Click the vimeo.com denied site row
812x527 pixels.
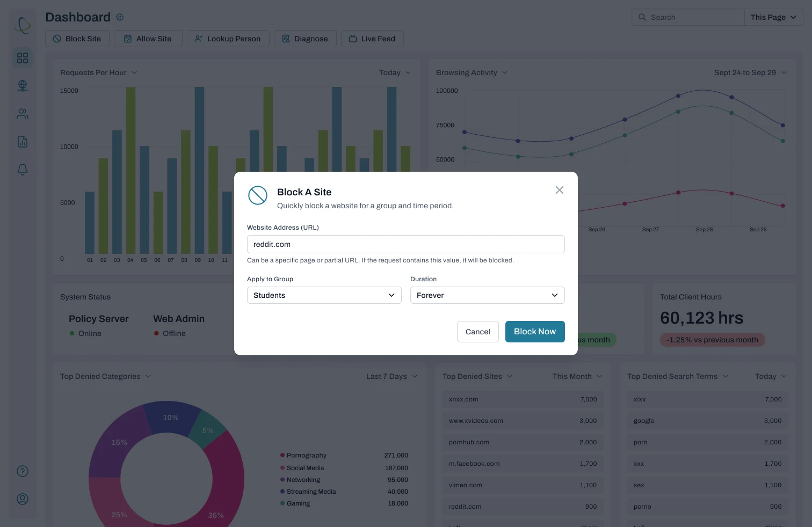523,485
